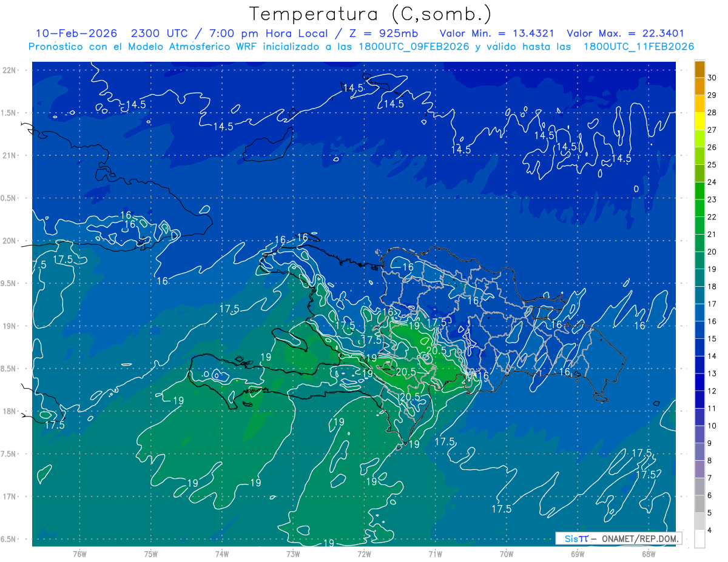Click the "19N" latitude axis label
The height and width of the screenshot is (562, 728).
click(x=10, y=326)
